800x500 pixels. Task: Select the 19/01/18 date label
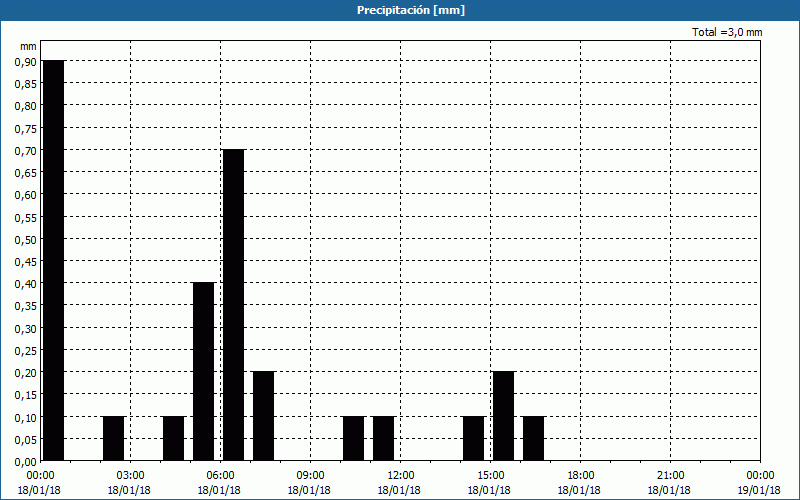(x=759, y=490)
